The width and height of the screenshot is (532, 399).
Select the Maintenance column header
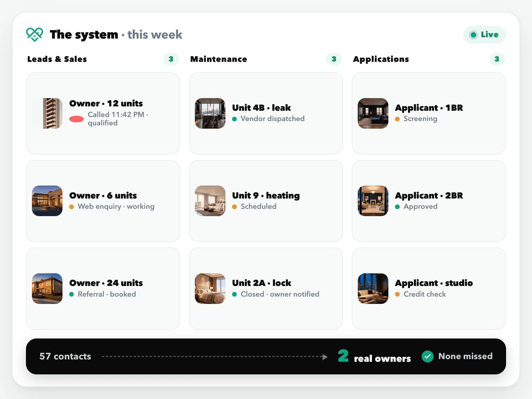click(x=219, y=59)
